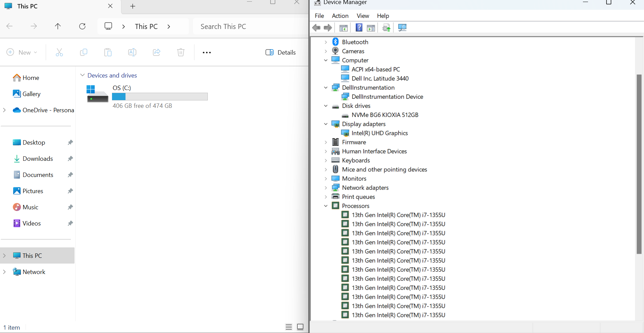This screenshot has width=644, height=333.
Task: Switch to large thumbnails view in status bar
Action: click(x=300, y=327)
